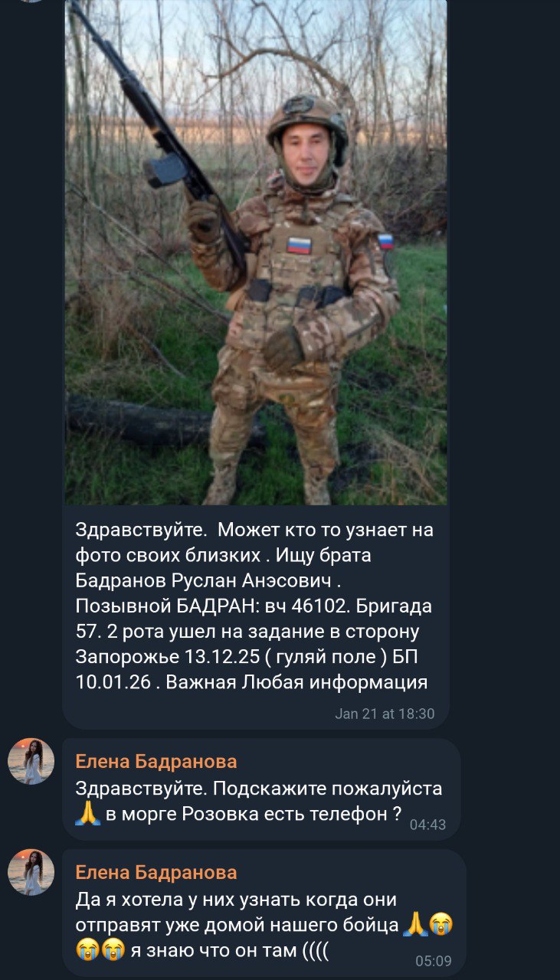Click the 'вч 46102' number in caption

[306, 606]
